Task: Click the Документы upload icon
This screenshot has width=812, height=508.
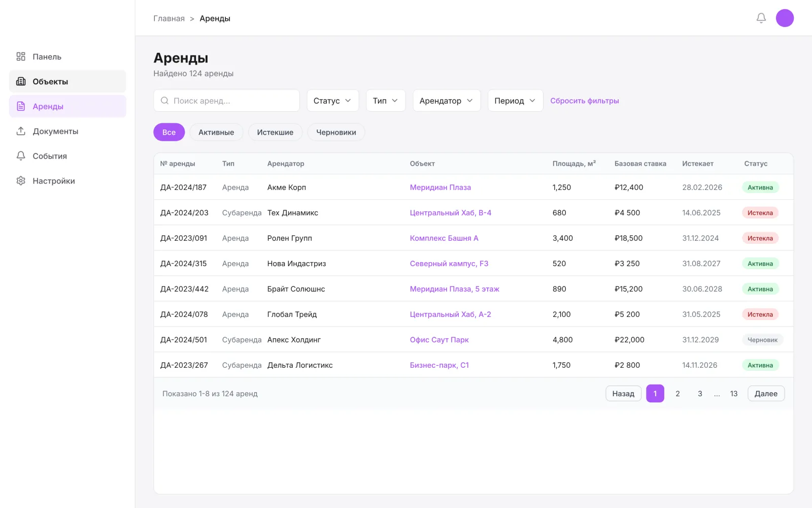Action: click(x=21, y=131)
